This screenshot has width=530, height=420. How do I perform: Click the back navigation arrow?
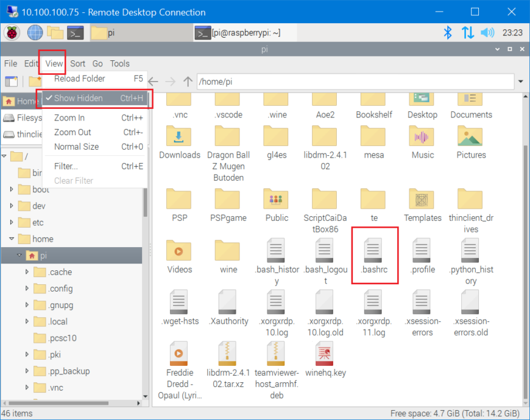coord(153,81)
